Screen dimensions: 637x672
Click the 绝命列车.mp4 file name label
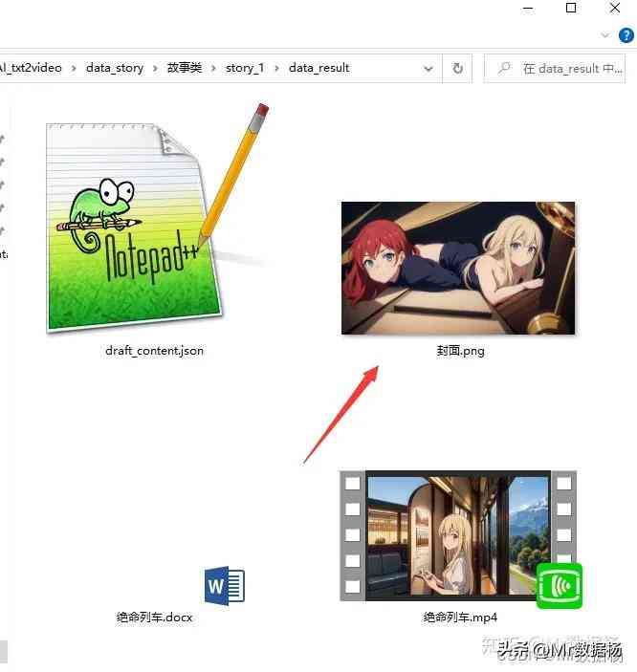point(460,618)
